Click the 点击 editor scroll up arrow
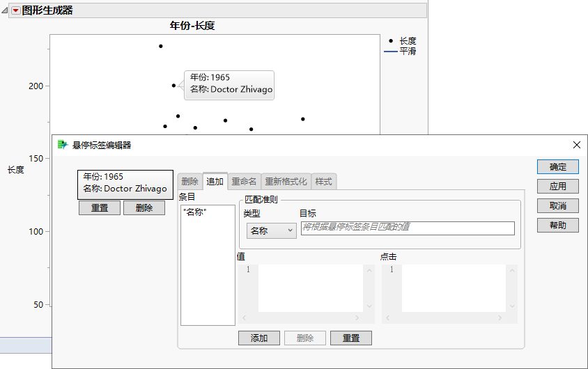588x369 pixels. (512, 270)
